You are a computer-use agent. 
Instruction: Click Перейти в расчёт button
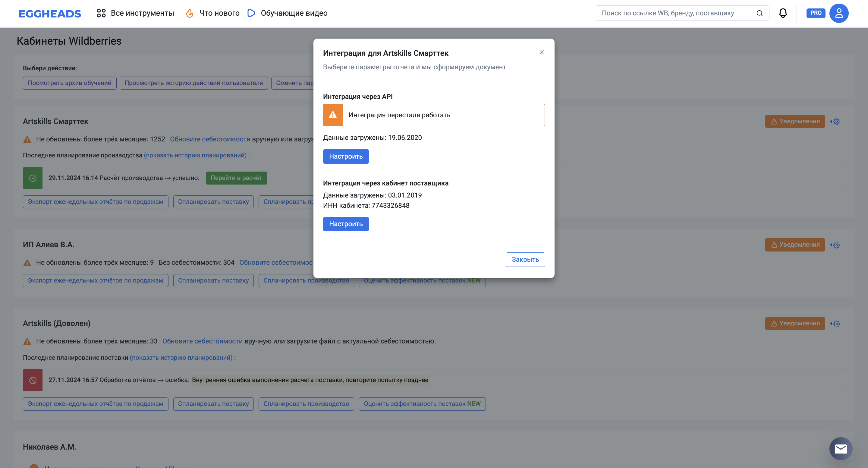[x=236, y=178]
